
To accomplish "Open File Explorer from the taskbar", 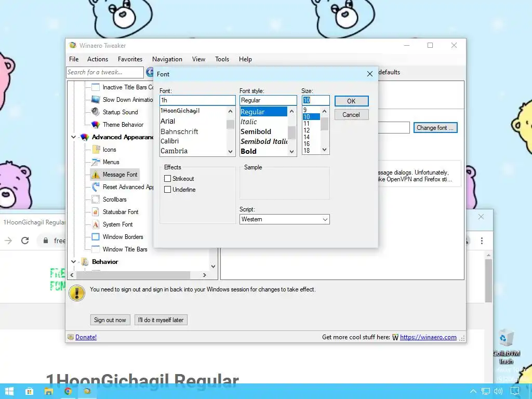I will (48, 392).
